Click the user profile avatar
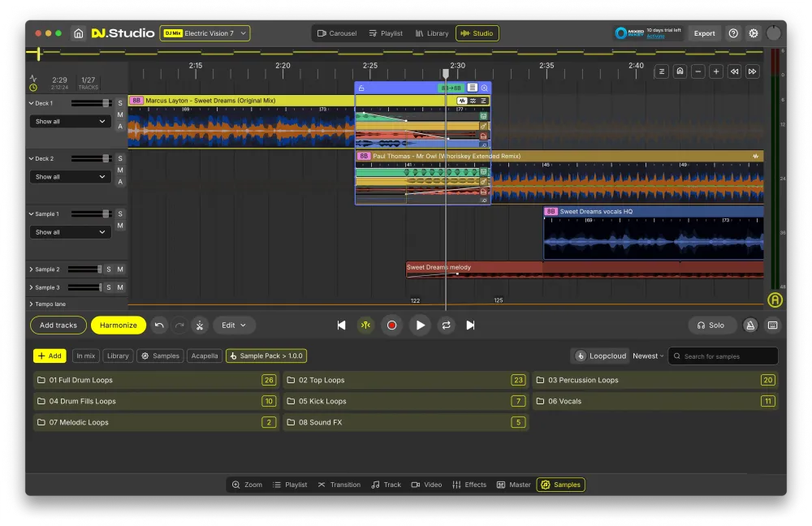812x526 pixels. 774,33
